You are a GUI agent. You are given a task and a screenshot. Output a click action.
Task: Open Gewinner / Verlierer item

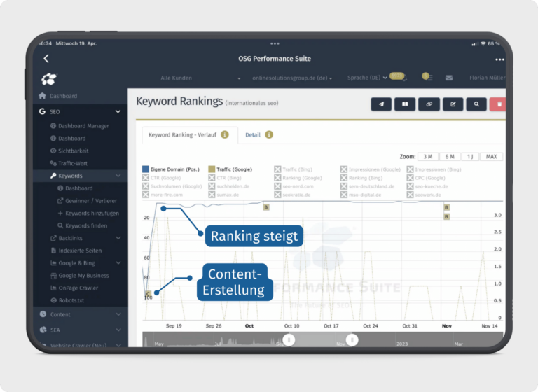[x=87, y=201]
